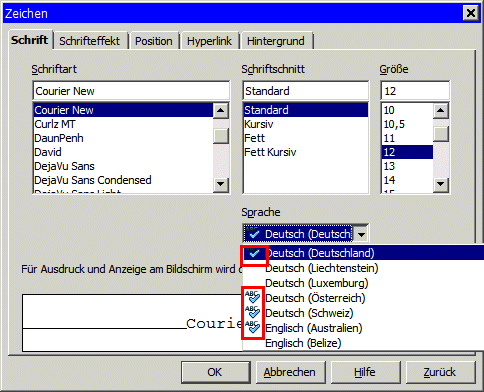Screen dimensions: 484x392
Task: Click font list scrollbar thumb
Action: coord(221,136)
